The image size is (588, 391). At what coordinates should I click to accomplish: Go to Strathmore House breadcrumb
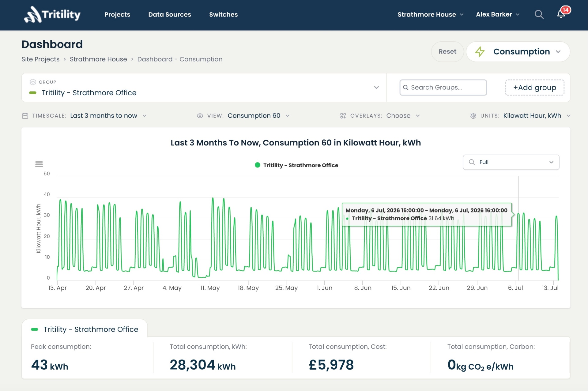tap(98, 59)
